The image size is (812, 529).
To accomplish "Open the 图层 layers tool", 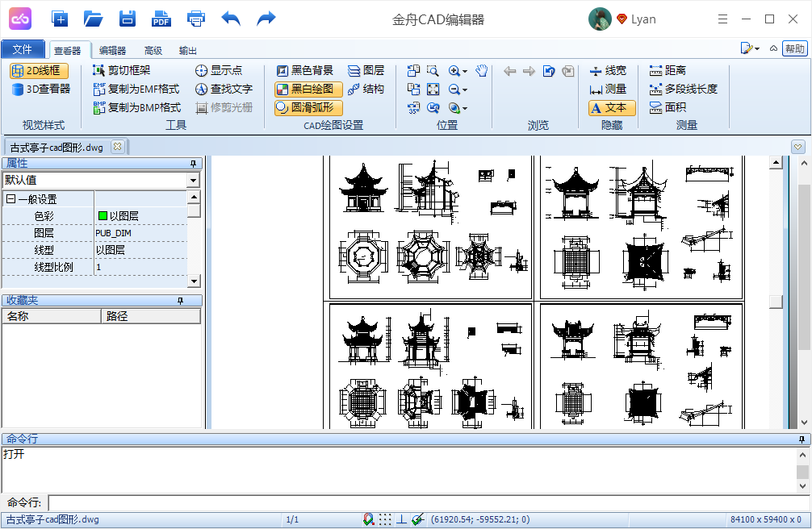I will (x=366, y=71).
